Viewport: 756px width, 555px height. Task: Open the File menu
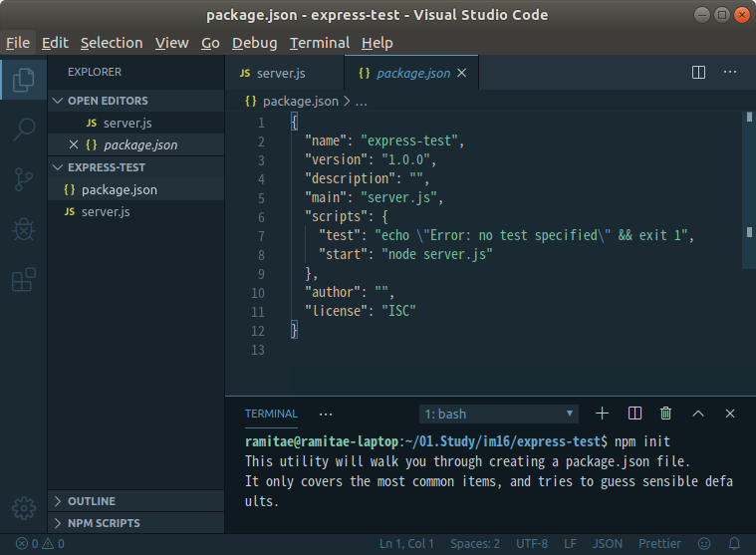click(18, 43)
